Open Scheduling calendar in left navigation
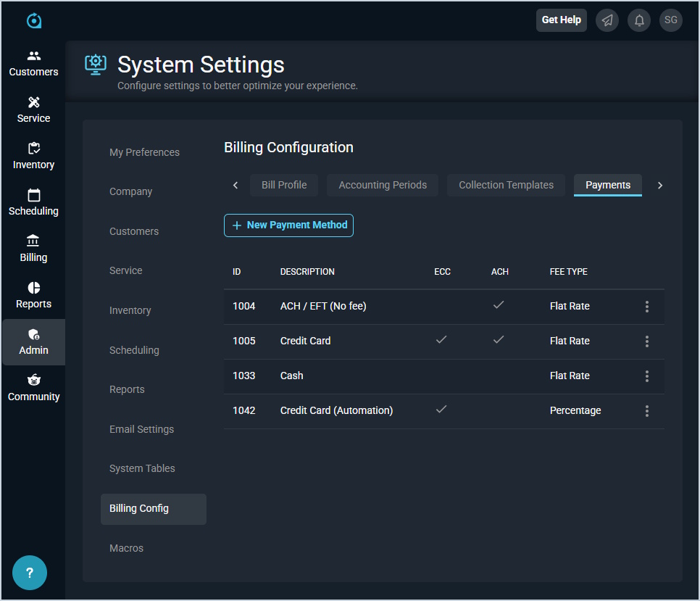Image resolution: width=700 pixels, height=601 pixels. (33, 196)
